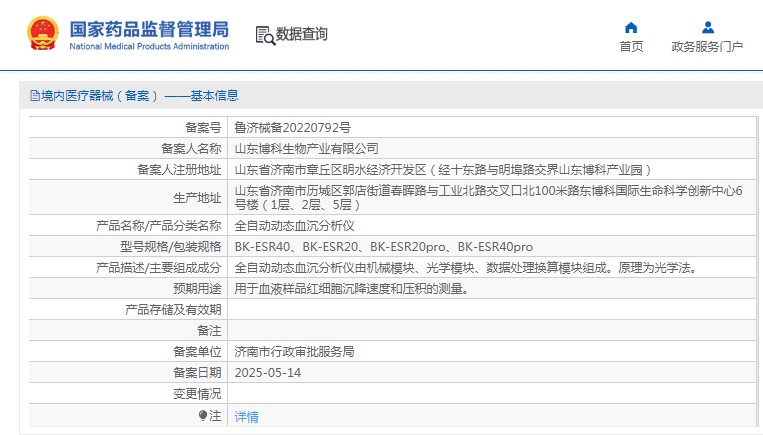Select filing date 2025-05-14
Viewport: 763px width, 435px height.
coord(268,373)
